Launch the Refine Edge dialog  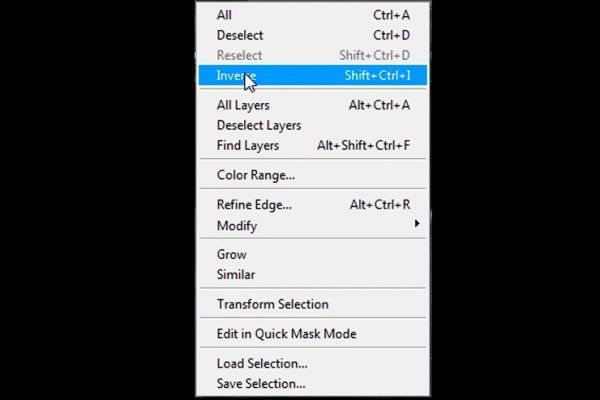313,205
